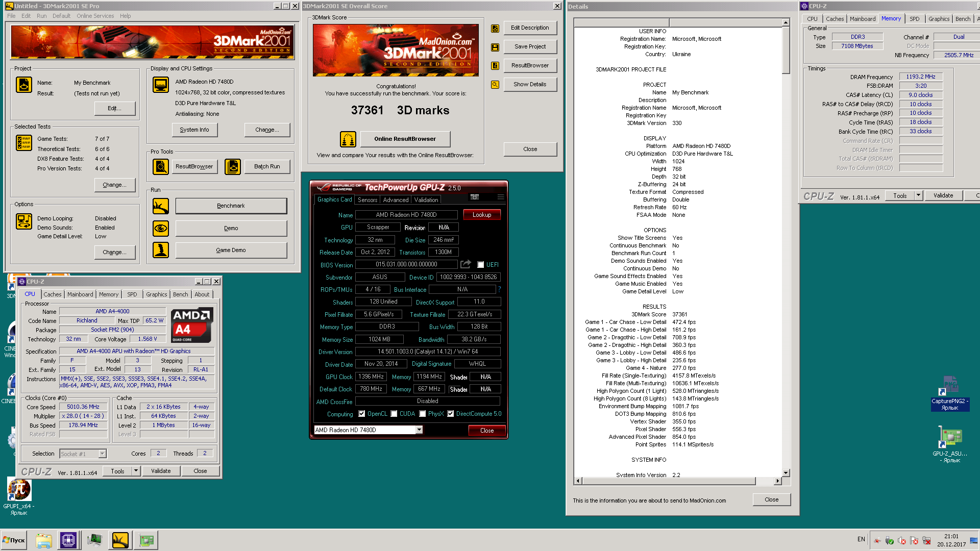Click the Change... button under Selected Tests
Image resolution: width=980 pixels, height=551 pixels.
115,185
